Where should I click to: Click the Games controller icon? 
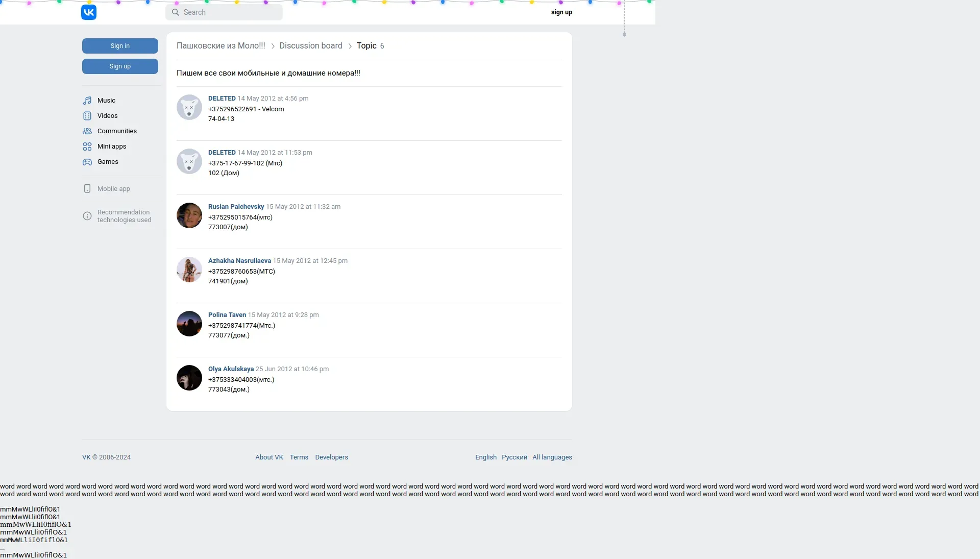pos(87,162)
